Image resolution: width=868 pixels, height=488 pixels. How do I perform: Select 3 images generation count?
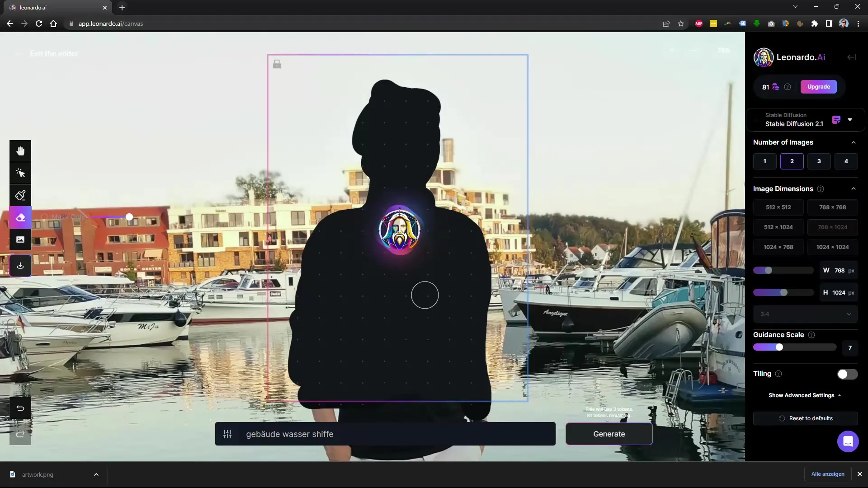[x=819, y=161]
